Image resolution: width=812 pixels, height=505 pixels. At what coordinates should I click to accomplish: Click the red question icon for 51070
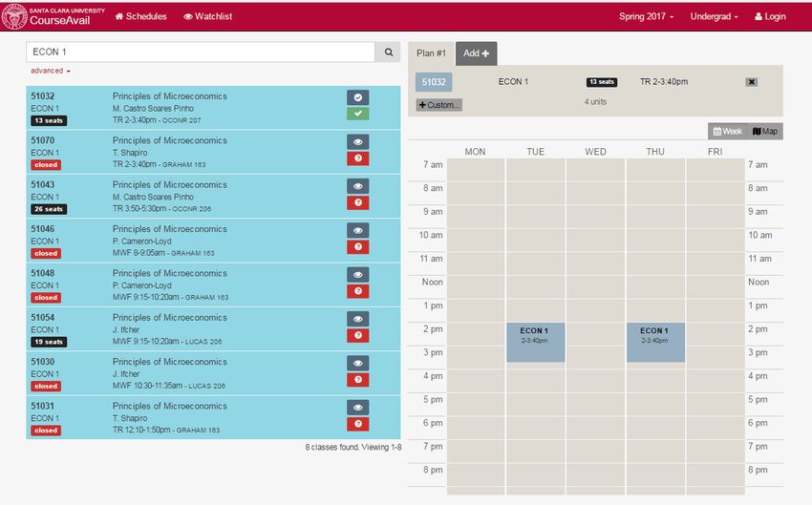[x=358, y=158]
